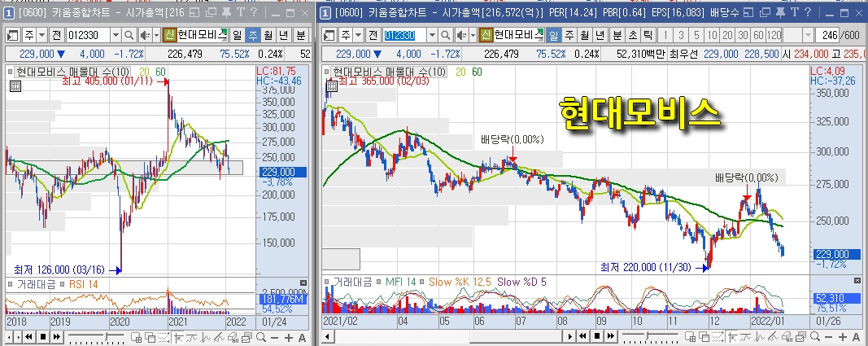This screenshot has height=346, width=868.
Task: Click the A text icon in left bottom toolbar
Action: pos(302,337)
